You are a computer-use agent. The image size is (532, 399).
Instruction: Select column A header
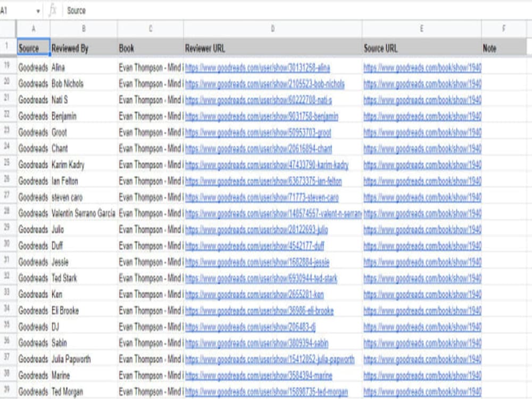pos(33,29)
